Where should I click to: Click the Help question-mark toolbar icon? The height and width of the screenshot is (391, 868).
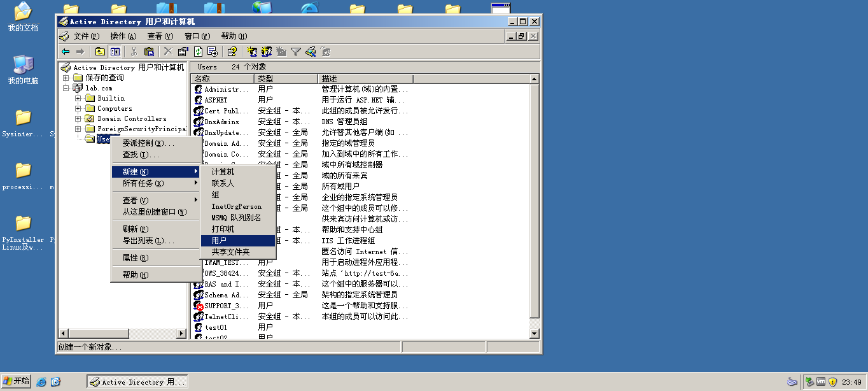[232, 52]
